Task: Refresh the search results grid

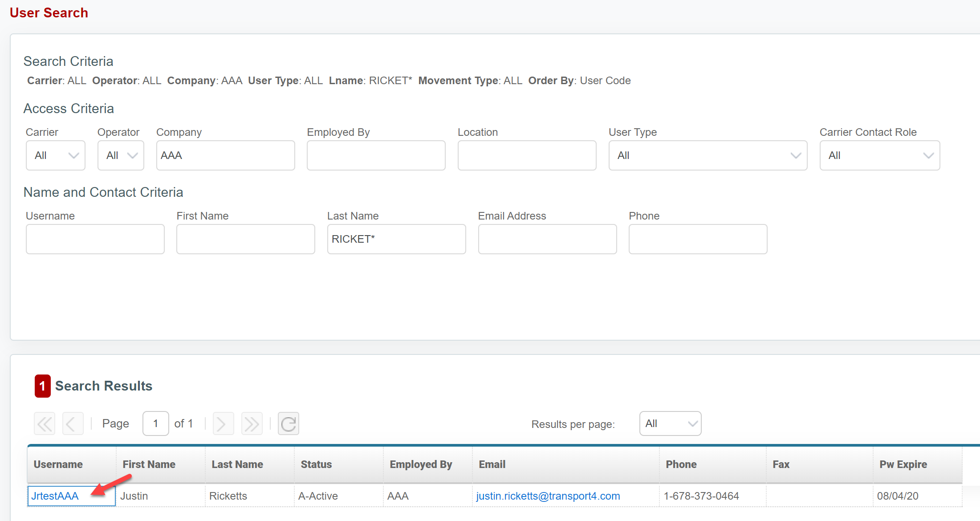Action: tap(288, 423)
